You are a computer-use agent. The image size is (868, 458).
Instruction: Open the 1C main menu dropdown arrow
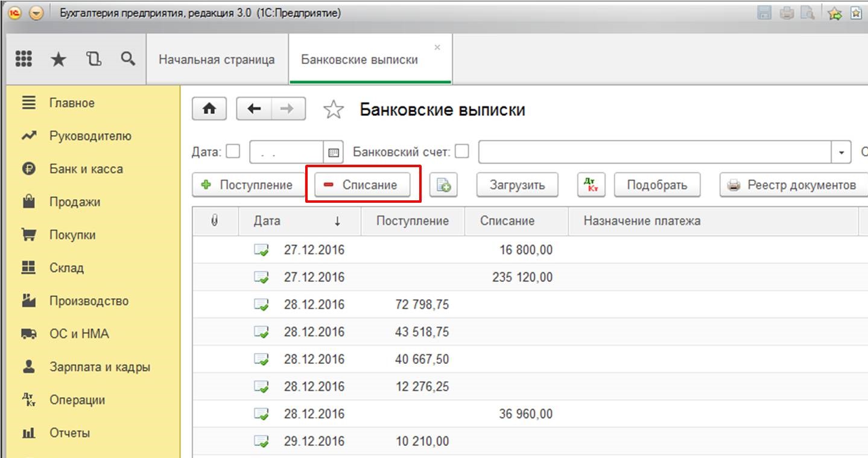(x=36, y=14)
